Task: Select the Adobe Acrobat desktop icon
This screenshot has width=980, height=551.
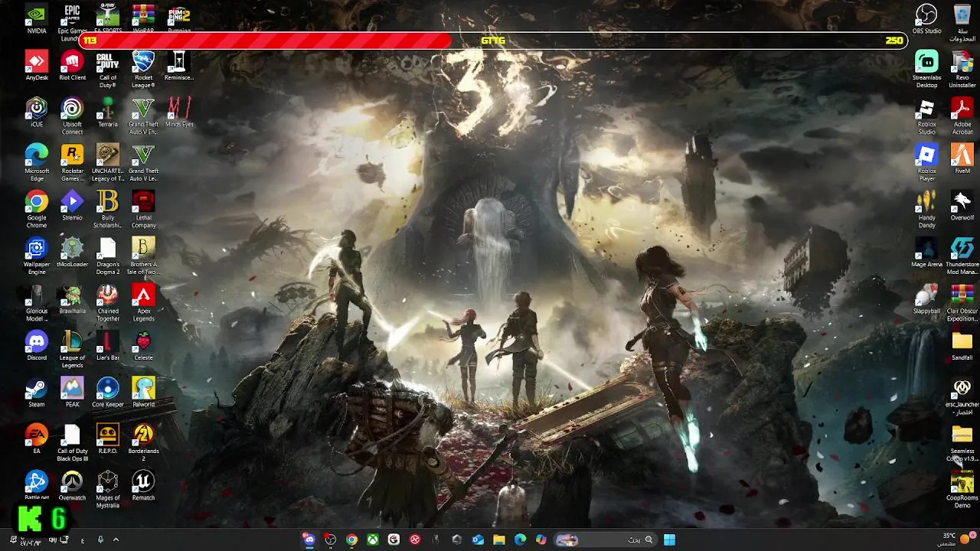Action: (x=962, y=116)
